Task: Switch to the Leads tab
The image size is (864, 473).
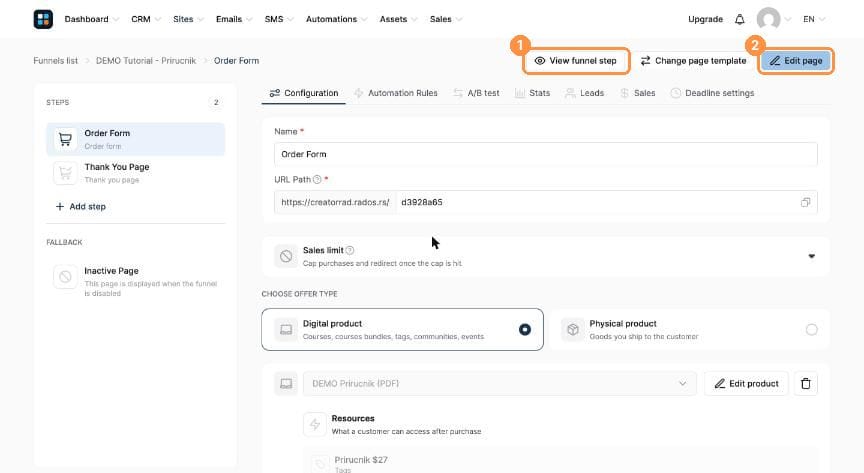Action: pos(585,93)
